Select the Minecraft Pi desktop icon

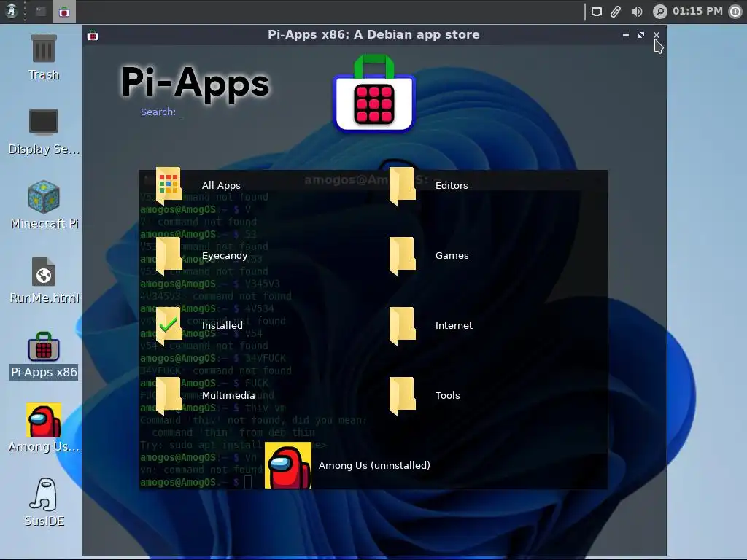(44, 205)
